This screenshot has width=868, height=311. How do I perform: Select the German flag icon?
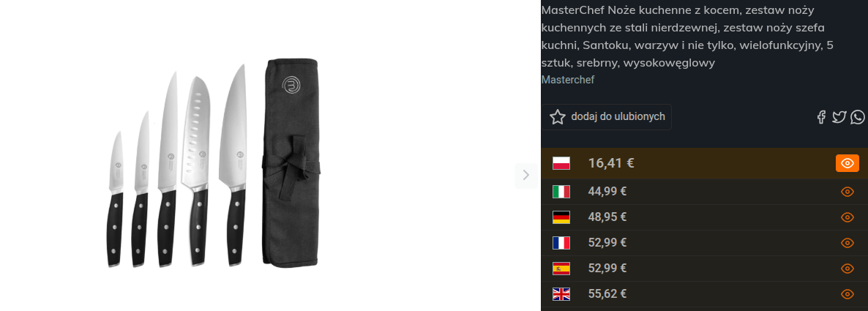tap(561, 217)
